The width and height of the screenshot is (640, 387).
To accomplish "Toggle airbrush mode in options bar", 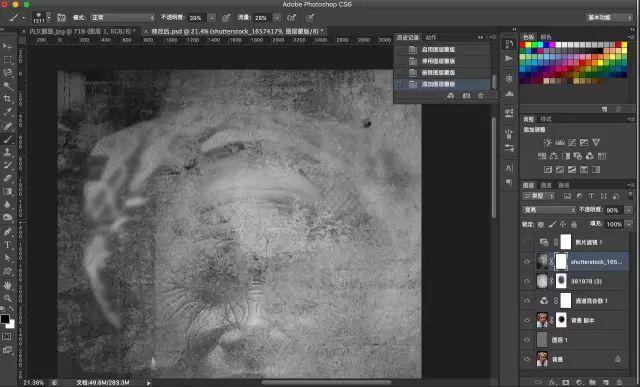I will [x=291, y=18].
